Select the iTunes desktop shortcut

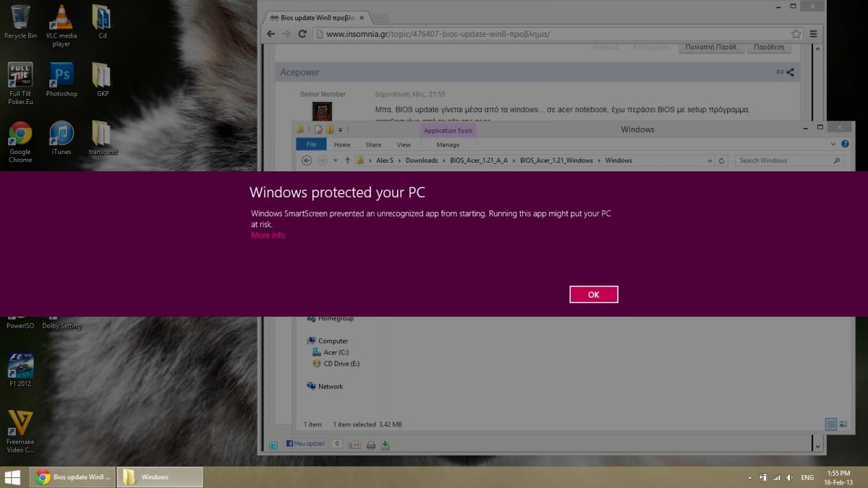pyautogui.click(x=61, y=138)
